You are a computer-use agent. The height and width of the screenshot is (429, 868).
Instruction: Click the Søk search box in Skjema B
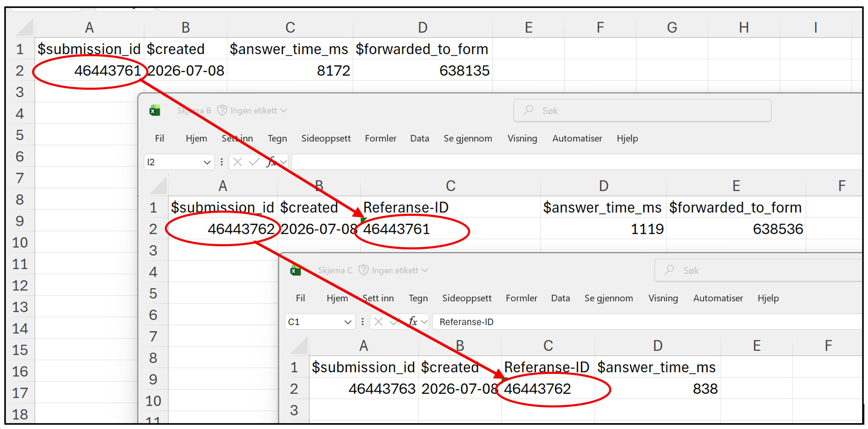[x=642, y=110]
